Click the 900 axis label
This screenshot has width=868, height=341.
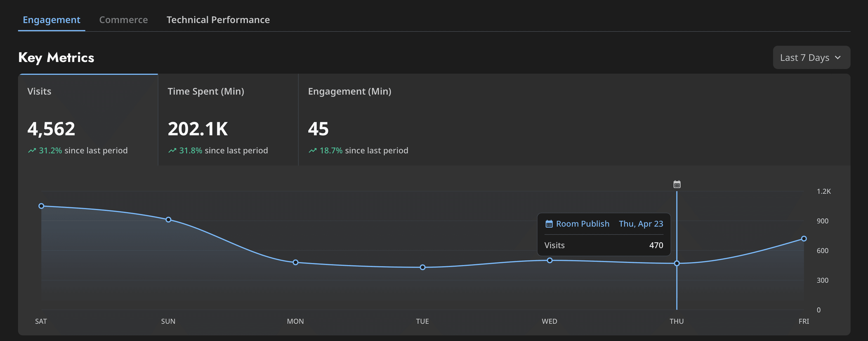822,221
